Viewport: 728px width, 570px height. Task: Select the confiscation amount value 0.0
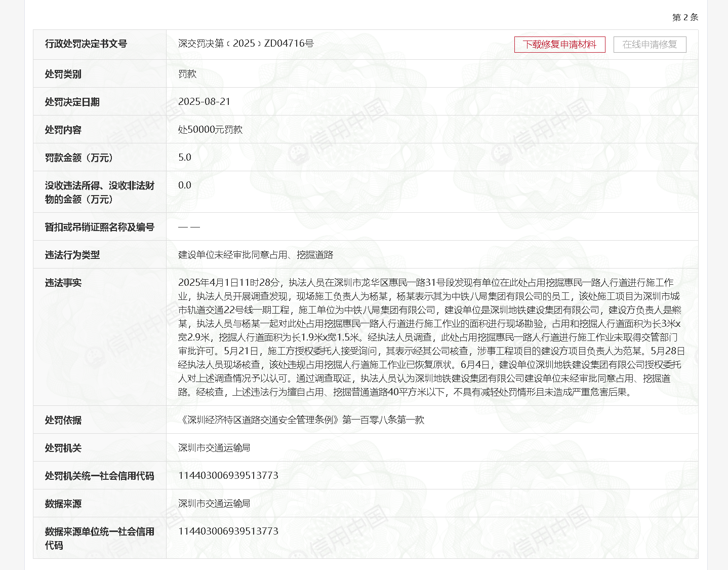tap(185, 185)
